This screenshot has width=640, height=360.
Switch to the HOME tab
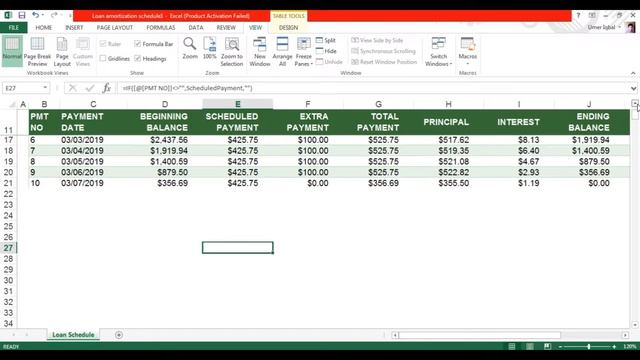tap(44, 27)
